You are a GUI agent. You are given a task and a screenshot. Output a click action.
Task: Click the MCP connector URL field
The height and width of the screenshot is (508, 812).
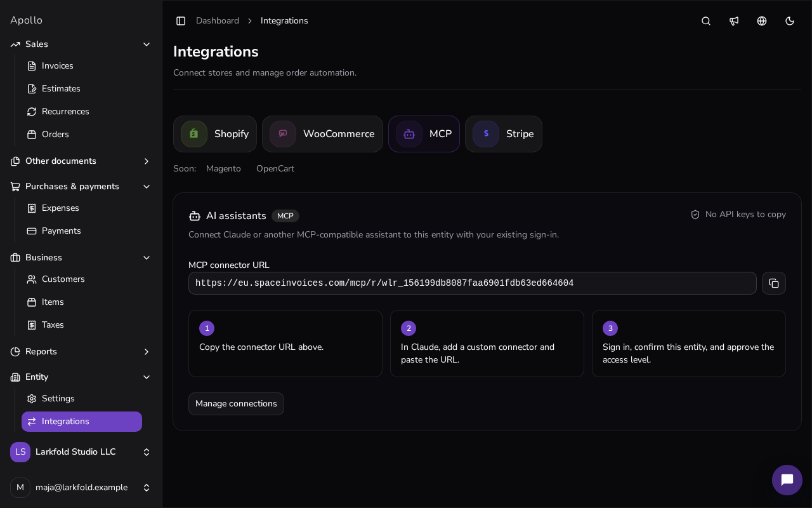(473, 283)
